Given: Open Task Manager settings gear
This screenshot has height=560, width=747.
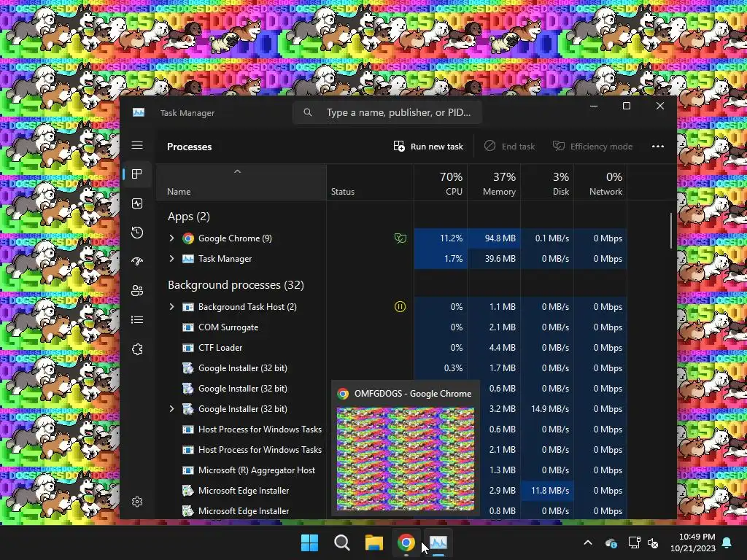Looking at the screenshot, I should point(137,502).
